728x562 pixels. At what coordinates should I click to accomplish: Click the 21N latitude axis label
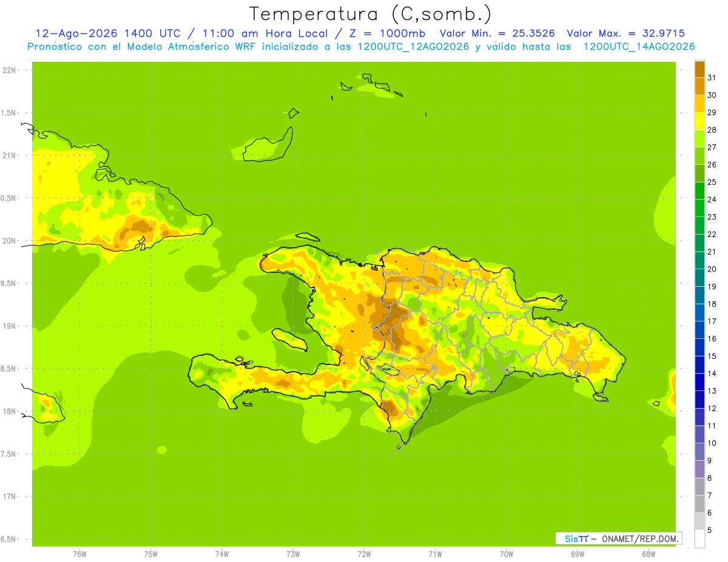(x=9, y=156)
